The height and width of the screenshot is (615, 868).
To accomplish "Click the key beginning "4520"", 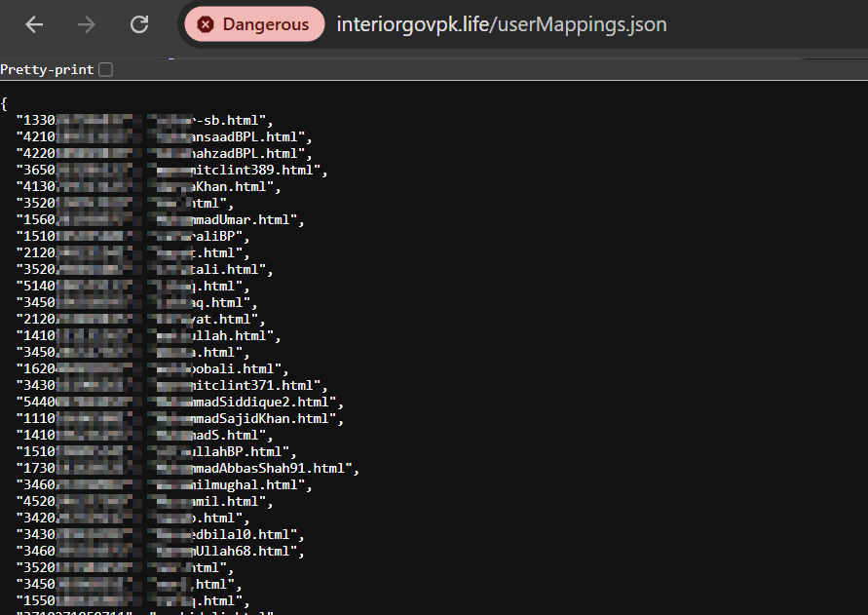I will point(36,502).
